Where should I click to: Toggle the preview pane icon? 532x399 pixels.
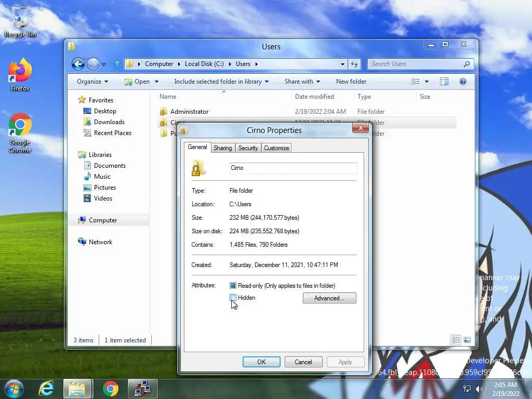pyautogui.click(x=444, y=82)
